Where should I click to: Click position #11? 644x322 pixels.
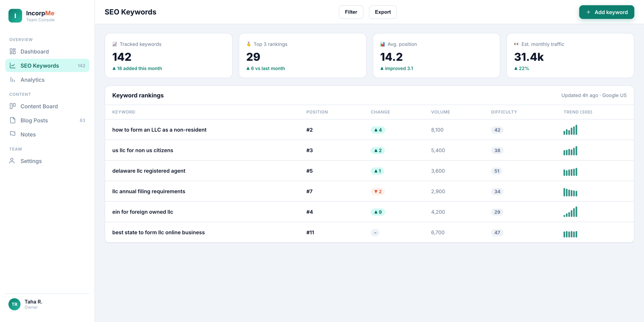pos(310,232)
